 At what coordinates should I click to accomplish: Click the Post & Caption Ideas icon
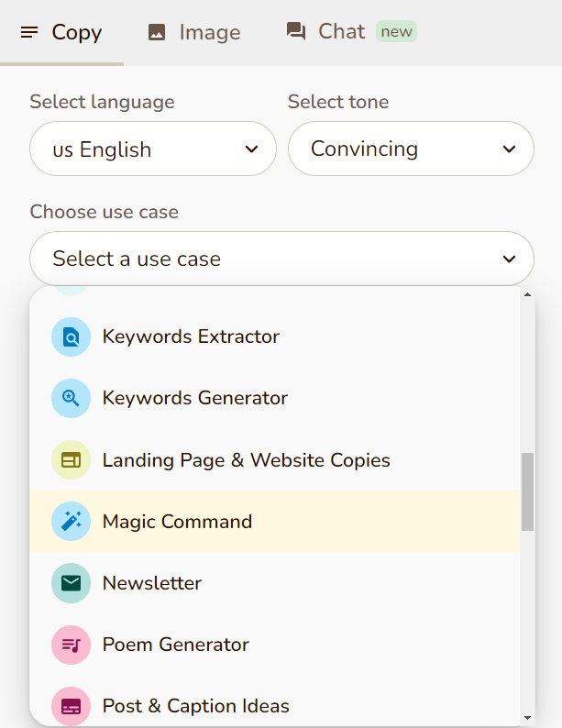pyautogui.click(x=71, y=706)
